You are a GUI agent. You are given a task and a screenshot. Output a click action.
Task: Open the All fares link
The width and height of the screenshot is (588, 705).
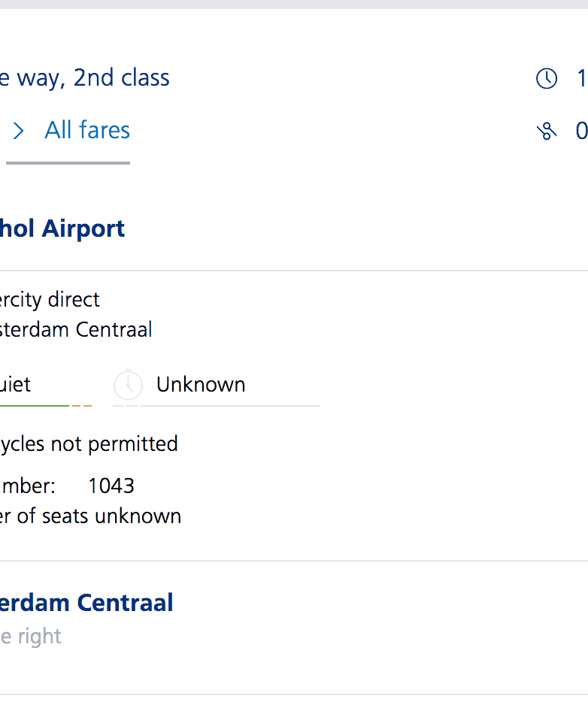pos(87,131)
